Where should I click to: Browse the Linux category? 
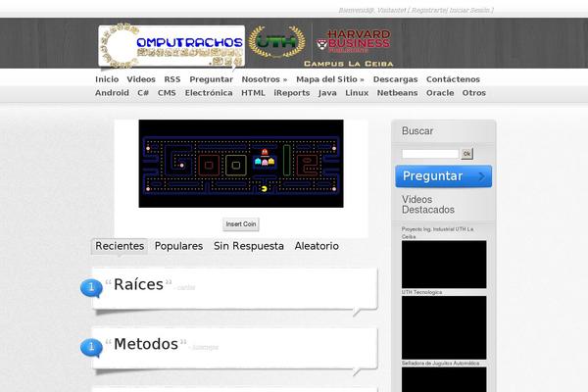coord(357,93)
